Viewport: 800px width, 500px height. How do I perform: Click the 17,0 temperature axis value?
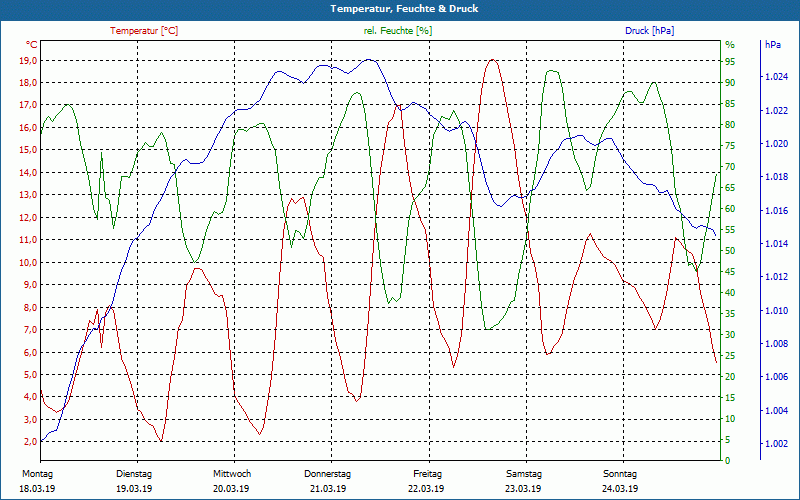pyautogui.click(x=28, y=105)
